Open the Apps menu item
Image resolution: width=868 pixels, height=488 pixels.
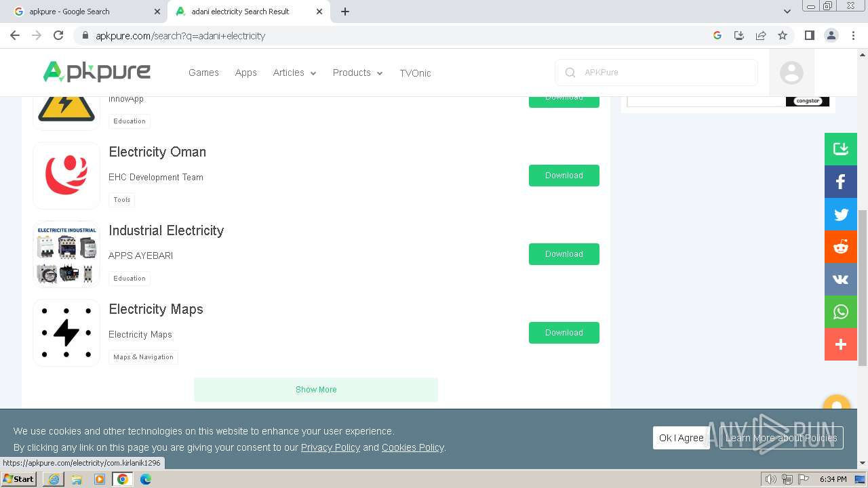point(246,73)
